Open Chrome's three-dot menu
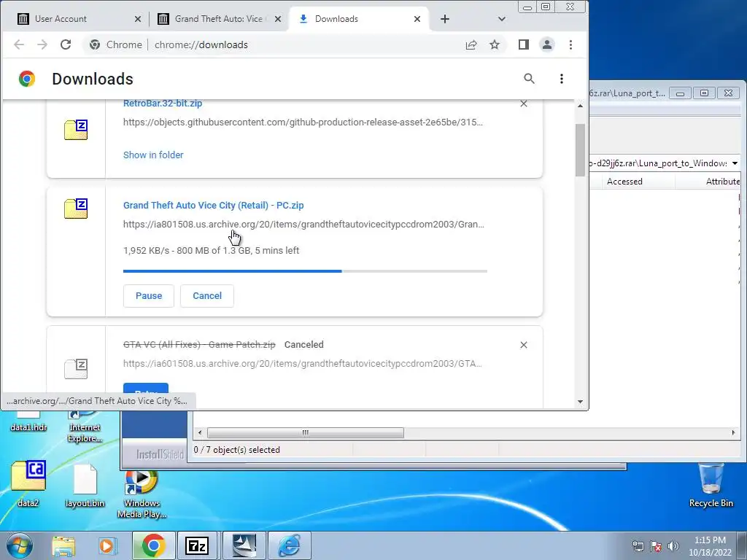The height and width of the screenshot is (560, 747). pos(570,44)
